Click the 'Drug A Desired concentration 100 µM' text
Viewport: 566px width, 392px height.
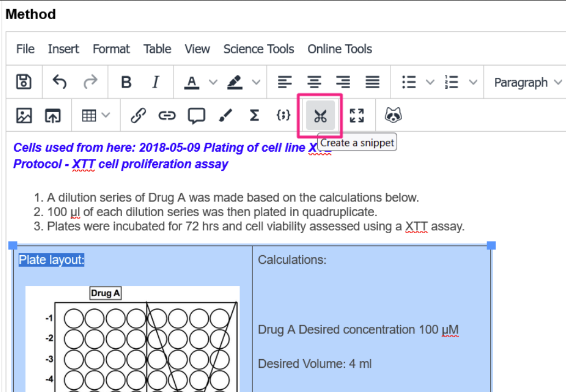[358, 330]
